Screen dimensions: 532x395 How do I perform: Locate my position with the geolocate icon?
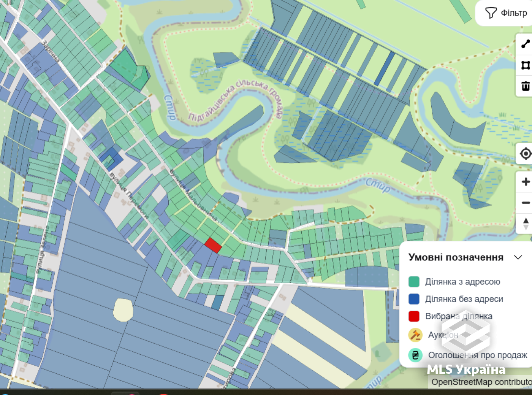tap(525, 154)
